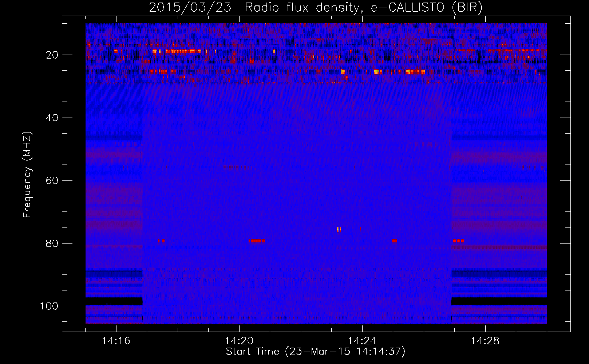Viewport: 589px width, 364px height.
Task: Click the 14:28 time tick label
Action: click(x=485, y=341)
